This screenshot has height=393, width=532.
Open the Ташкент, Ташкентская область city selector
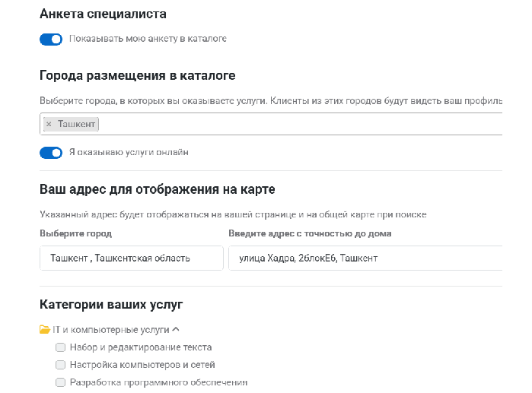coord(131,258)
